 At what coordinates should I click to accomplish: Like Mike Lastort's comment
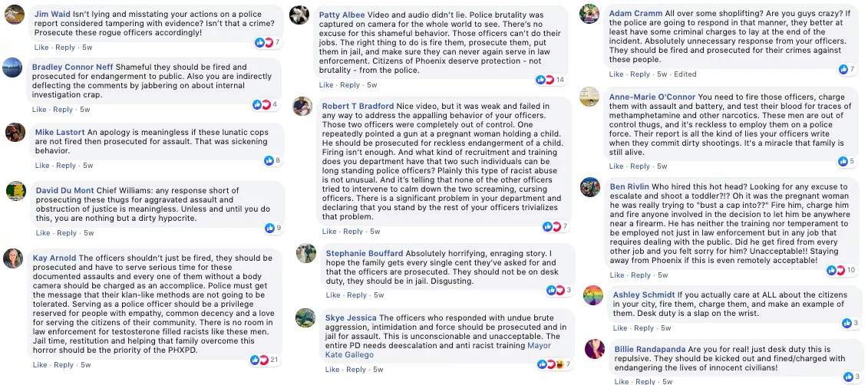[43, 166]
